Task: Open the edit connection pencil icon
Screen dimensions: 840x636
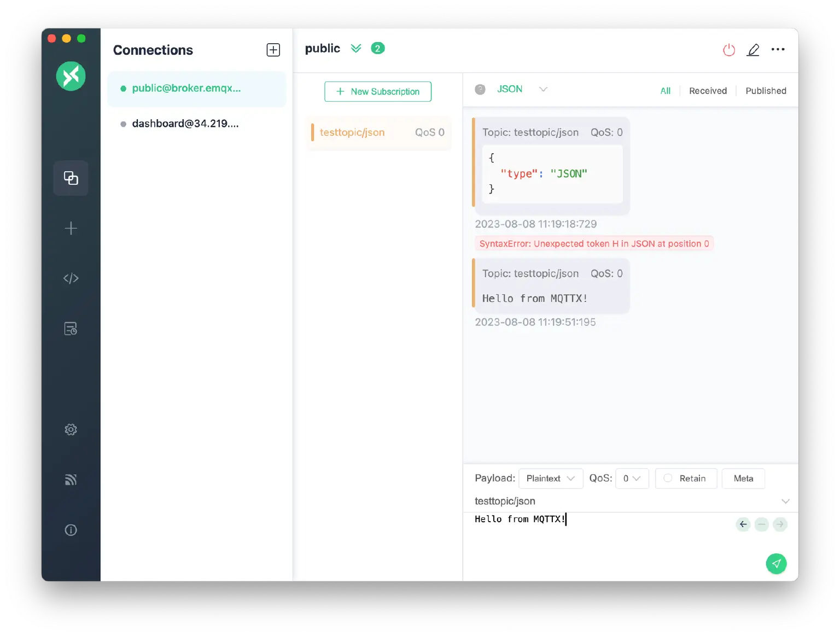Action: 753,50
